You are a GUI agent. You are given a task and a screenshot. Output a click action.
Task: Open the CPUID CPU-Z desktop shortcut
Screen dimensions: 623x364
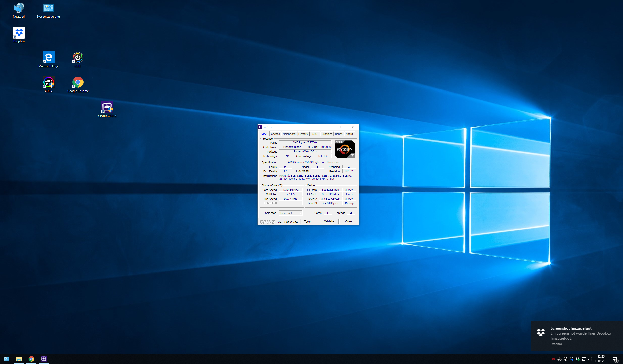coord(107,107)
